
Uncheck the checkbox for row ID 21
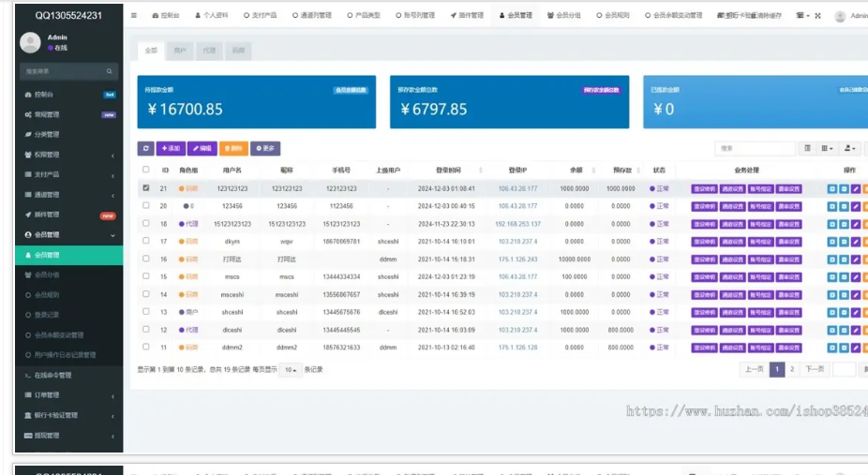click(x=145, y=188)
